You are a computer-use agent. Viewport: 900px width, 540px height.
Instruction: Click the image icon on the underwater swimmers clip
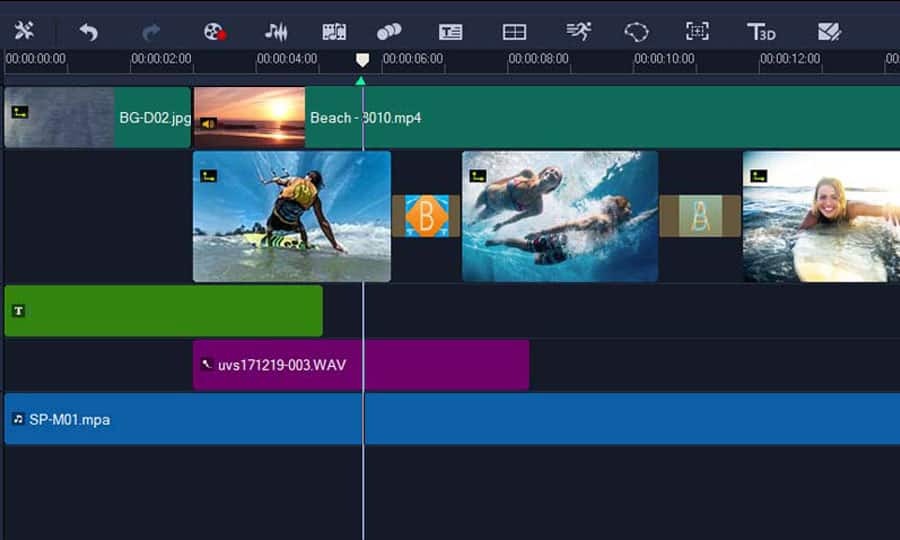(478, 176)
